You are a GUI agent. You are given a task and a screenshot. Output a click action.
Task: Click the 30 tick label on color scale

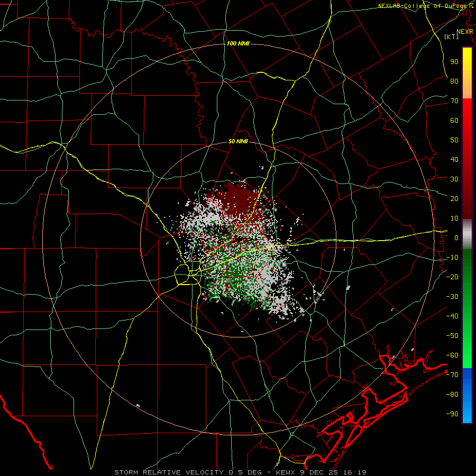click(x=454, y=179)
